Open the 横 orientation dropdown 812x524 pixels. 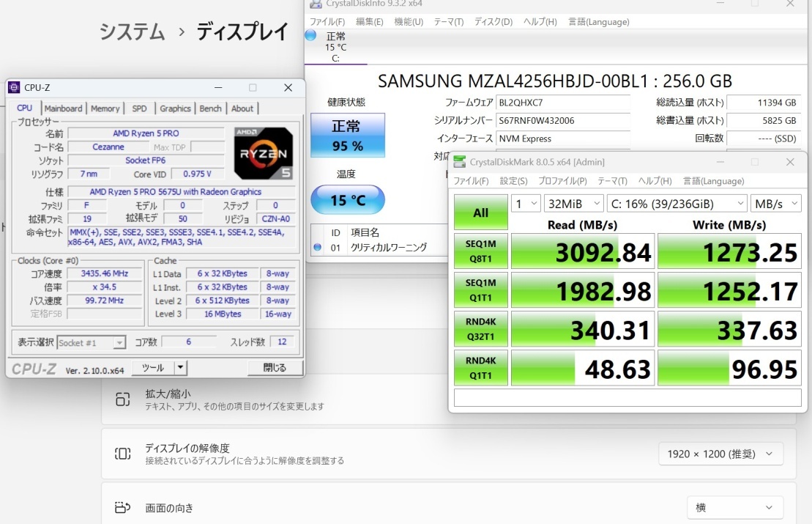735,507
